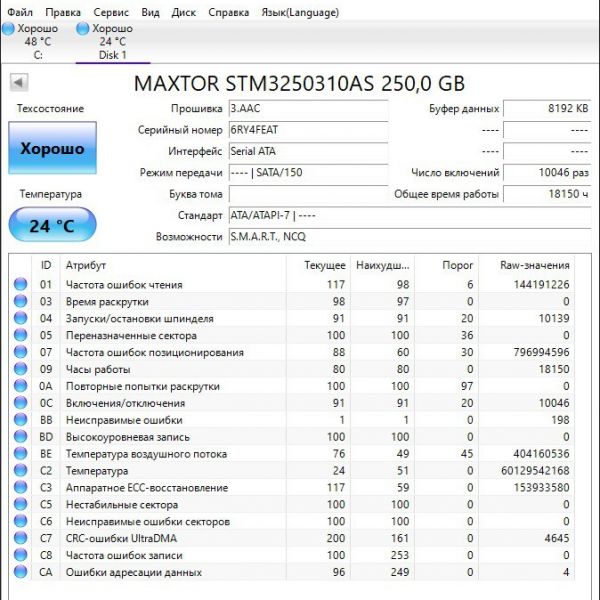The width and height of the screenshot is (600, 600).
Task: Click status icon for attribute 09 row
Action: point(21,369)
